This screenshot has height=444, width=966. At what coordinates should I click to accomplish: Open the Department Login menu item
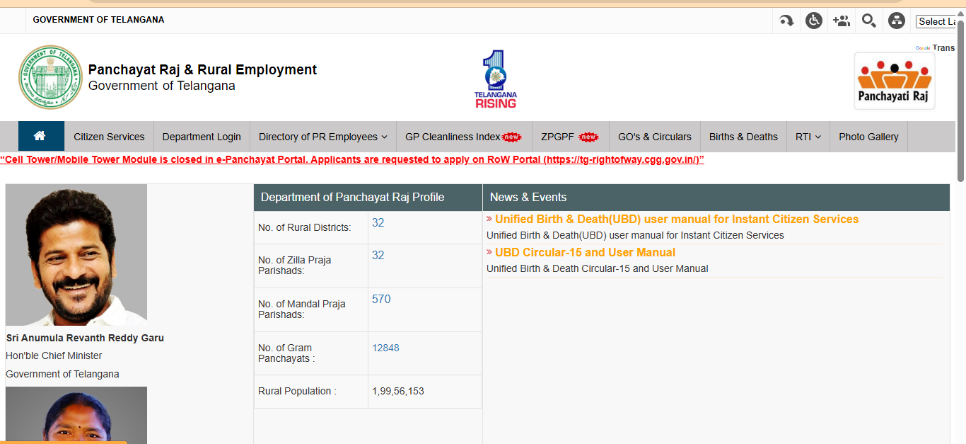pyautogui.click(x=201, y=137)
